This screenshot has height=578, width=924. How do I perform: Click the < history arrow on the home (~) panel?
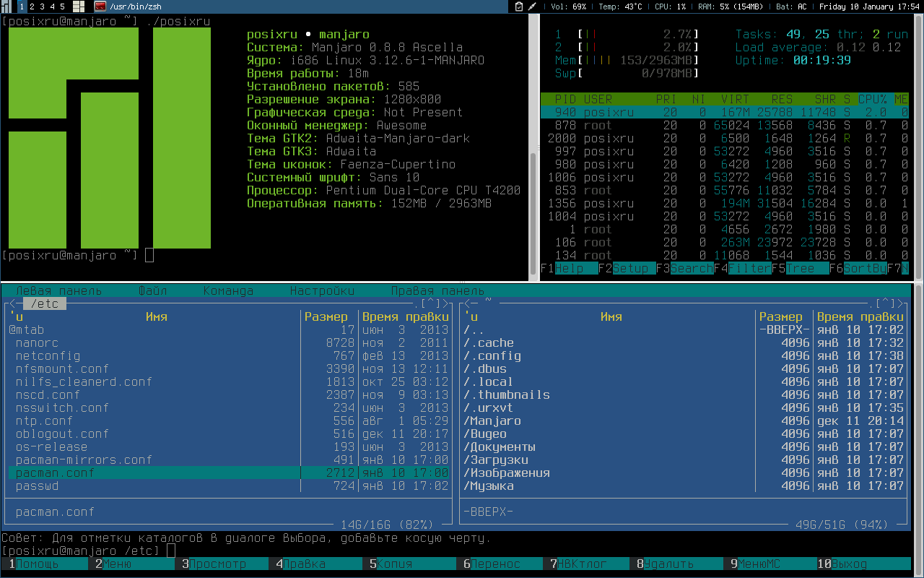point(466,304)
